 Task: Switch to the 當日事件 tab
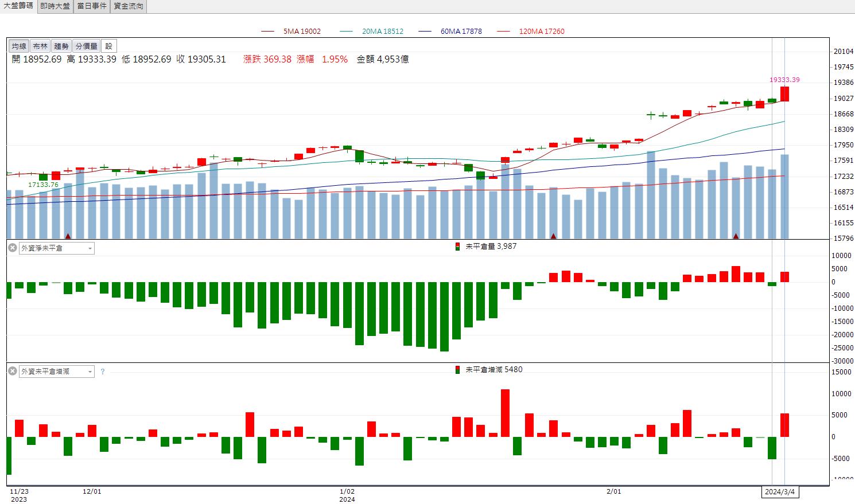pyautogui.click(x=92, y=6)
